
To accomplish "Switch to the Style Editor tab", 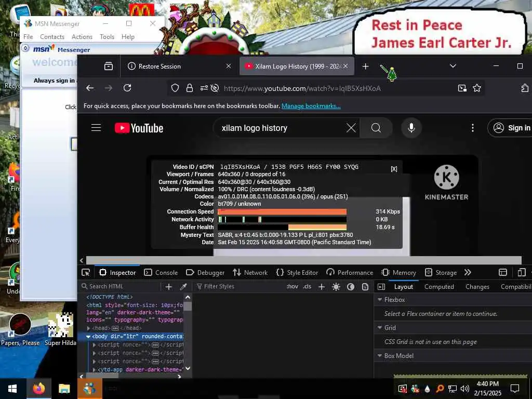I will coord(297,272).
